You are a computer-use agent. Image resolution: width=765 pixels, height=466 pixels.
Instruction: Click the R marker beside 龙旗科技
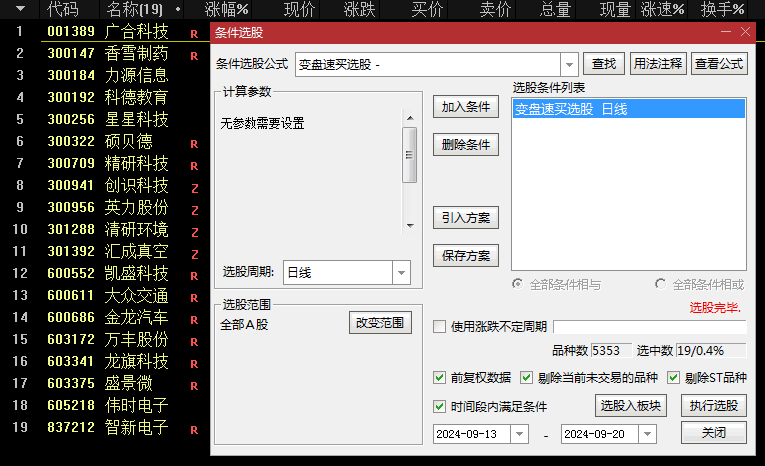(194, 364)
